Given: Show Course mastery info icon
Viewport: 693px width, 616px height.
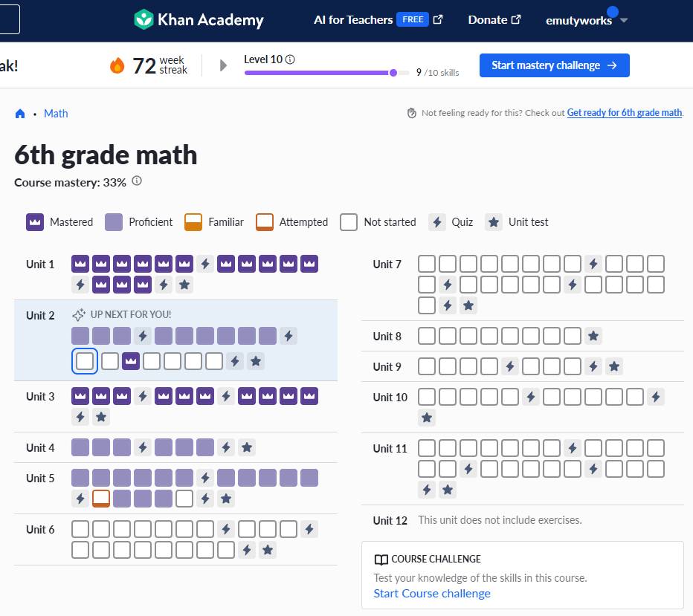Looking at the screenshot, I should click(x=137, y=181).
